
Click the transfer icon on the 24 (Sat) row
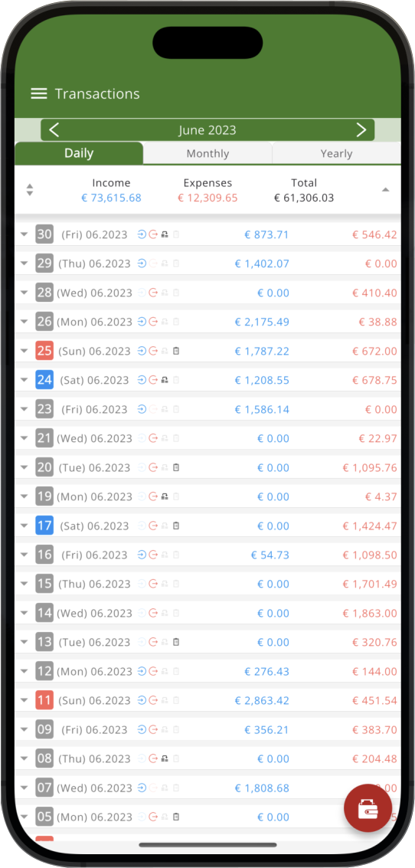pos(165,380)
